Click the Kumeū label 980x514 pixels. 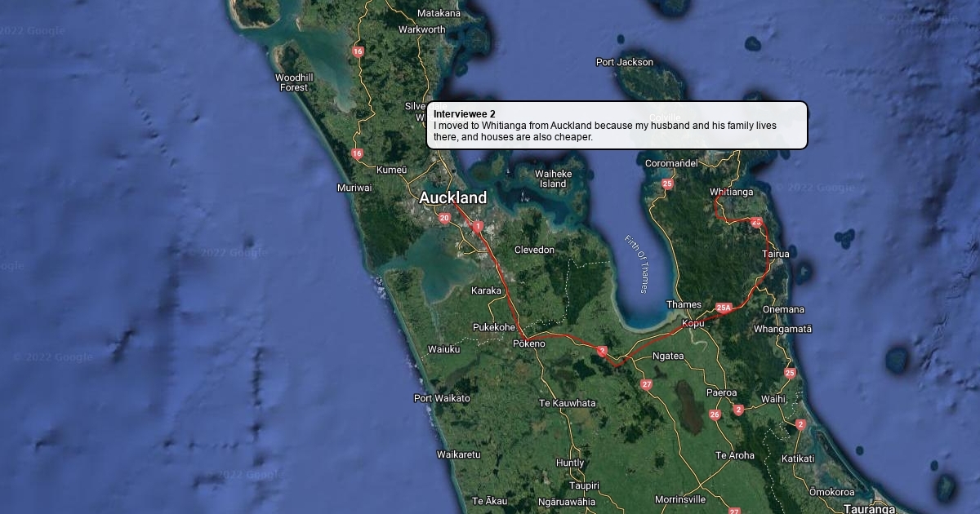tap(391, 170)
